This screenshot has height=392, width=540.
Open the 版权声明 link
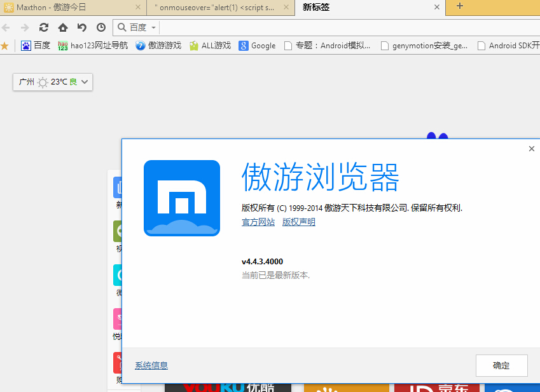coord(298,222)
